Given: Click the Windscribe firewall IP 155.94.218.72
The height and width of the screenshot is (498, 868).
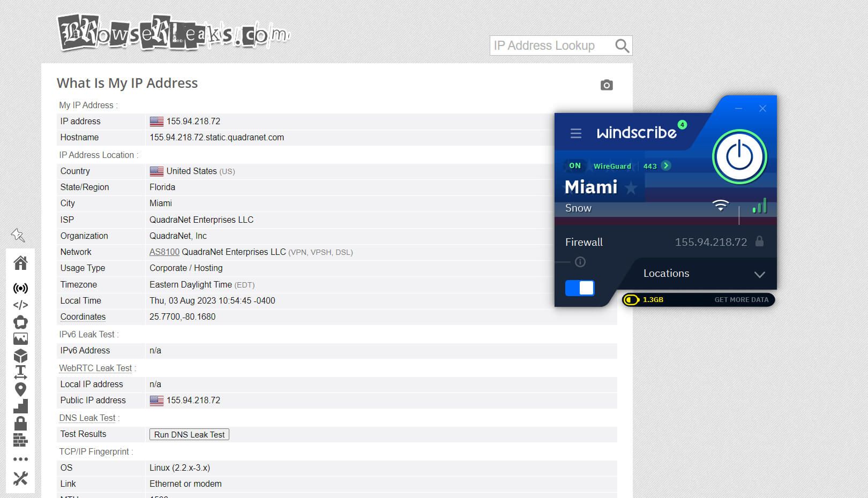Looking at the screenshot, I should coord(710,242).
